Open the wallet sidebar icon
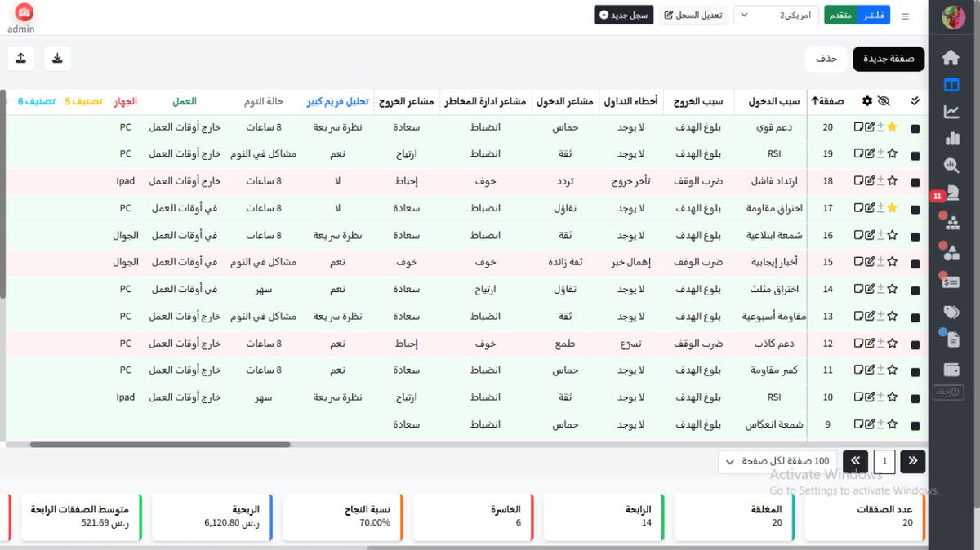980x550 pixels. tap(951, 370)
